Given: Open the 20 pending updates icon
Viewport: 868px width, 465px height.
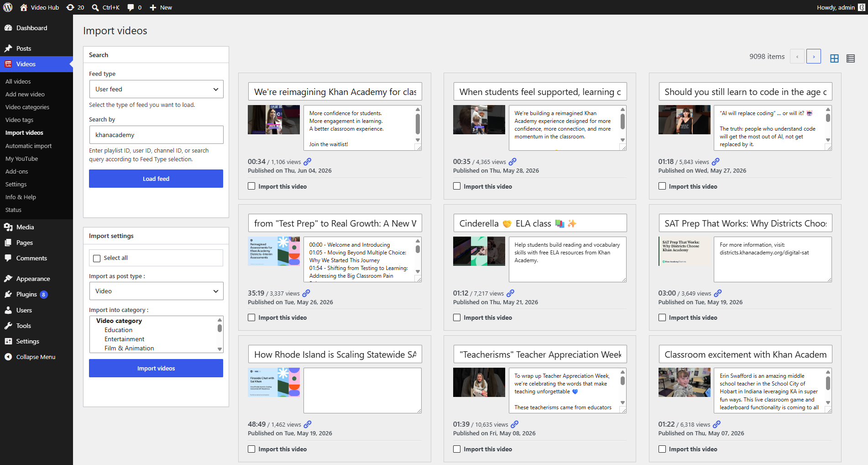Looking at the screenshot, I should (75, 7).
